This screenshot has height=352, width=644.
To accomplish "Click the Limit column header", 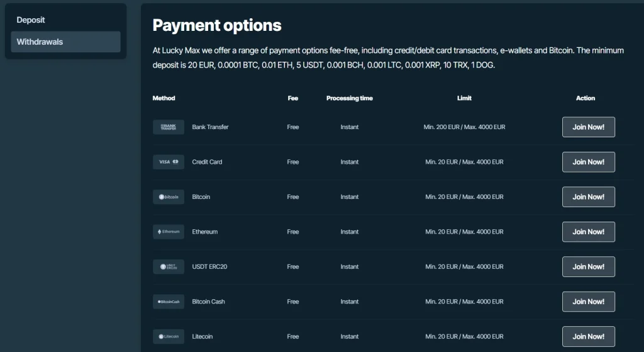I will 464,98.
